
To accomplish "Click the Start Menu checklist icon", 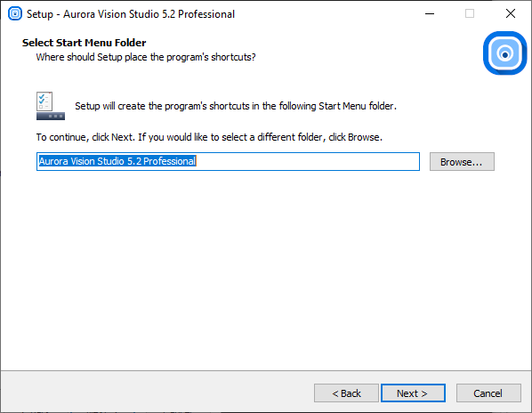I will [x=51, y=106].
